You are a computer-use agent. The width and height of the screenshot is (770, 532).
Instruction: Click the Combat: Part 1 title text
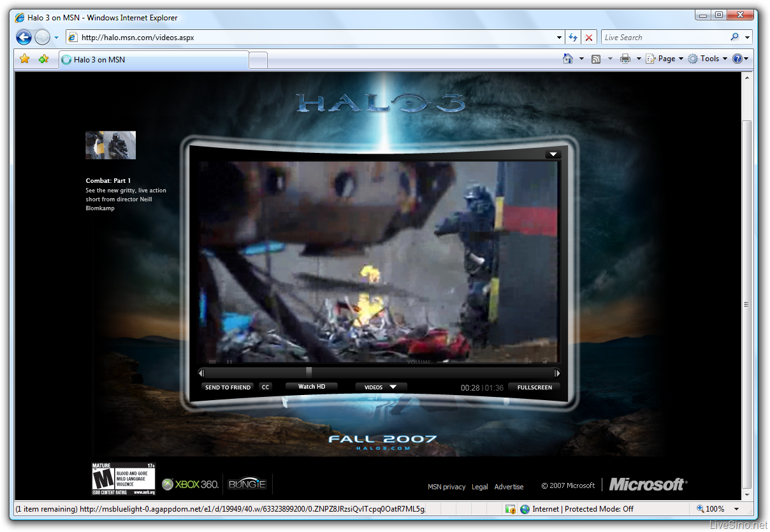tap(108, 181)
